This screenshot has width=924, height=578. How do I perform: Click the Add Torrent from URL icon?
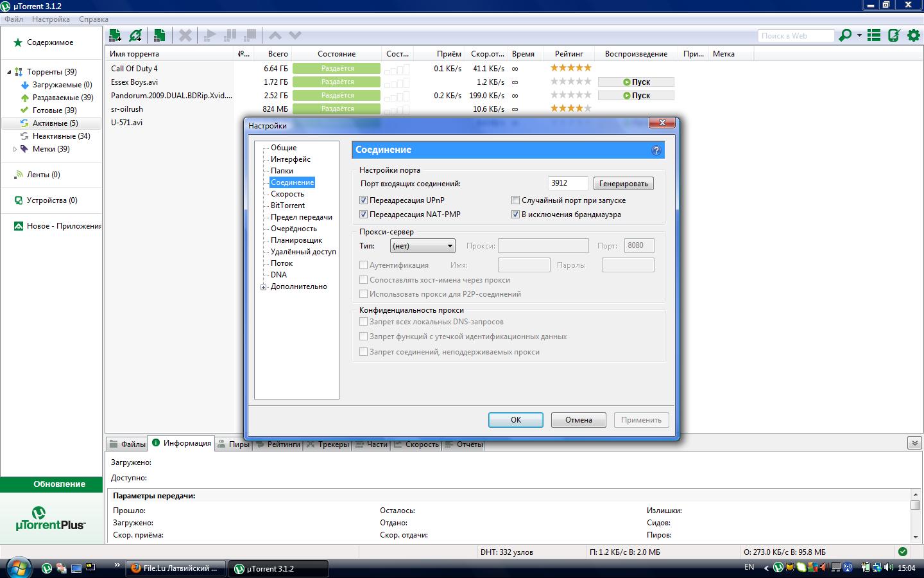[x=135, y=35]
